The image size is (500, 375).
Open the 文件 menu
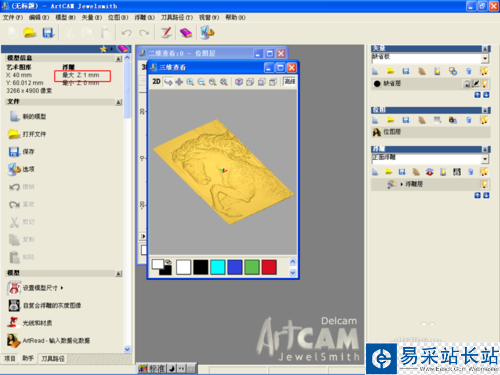point(13,17)
